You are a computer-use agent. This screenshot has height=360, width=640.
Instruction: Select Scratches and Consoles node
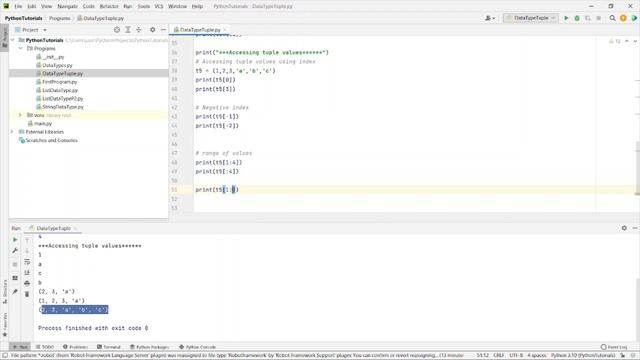(51, 140)
